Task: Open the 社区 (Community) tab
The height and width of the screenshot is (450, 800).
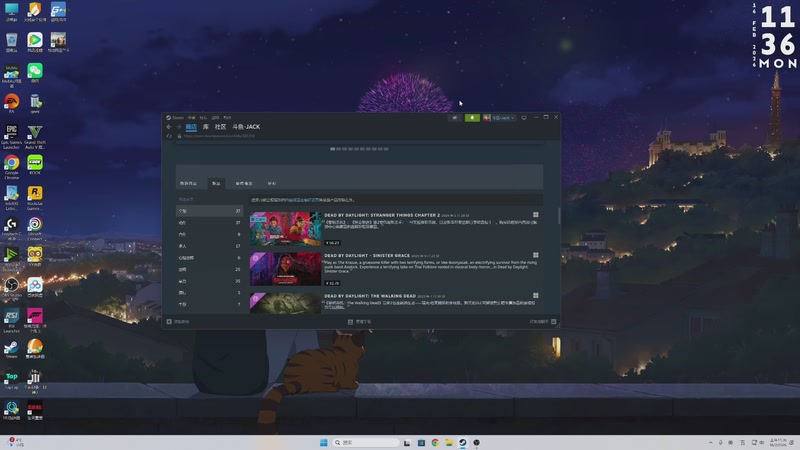Action: pos(220,127)
